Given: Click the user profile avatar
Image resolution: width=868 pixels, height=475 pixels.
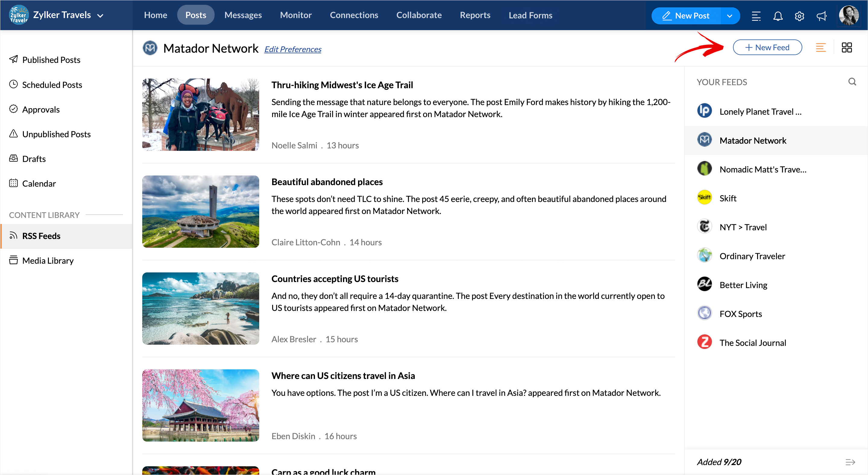Looking at the screenshot, I should [x=848, y=15].
